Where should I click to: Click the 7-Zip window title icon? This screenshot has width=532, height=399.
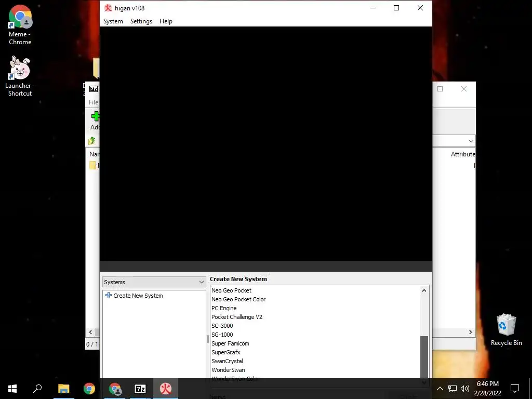[94, 89]
